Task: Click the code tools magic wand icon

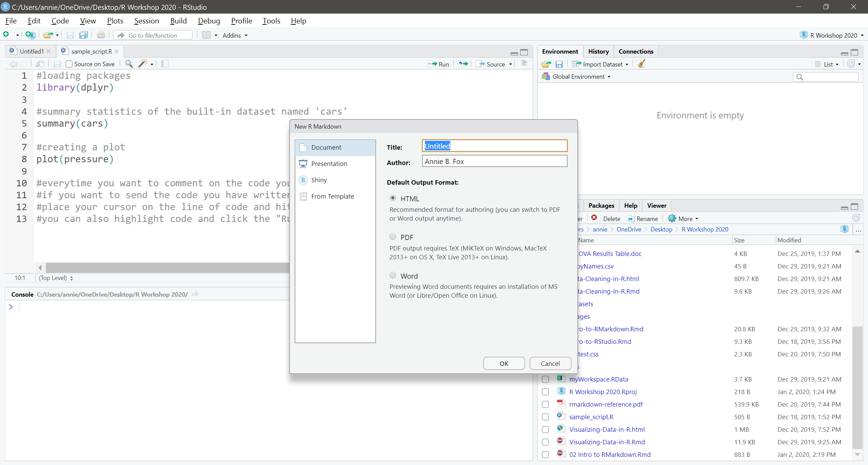Action: tap(143, 63)
